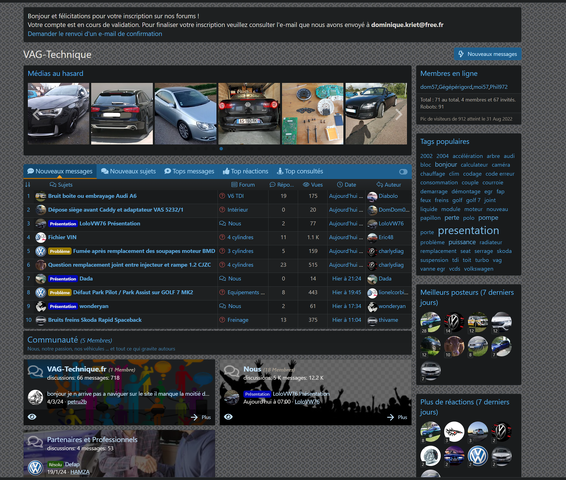Open topic Bruits freins Skoda Rapid Spaceback
566x480 pixels.
pos(95,320)
